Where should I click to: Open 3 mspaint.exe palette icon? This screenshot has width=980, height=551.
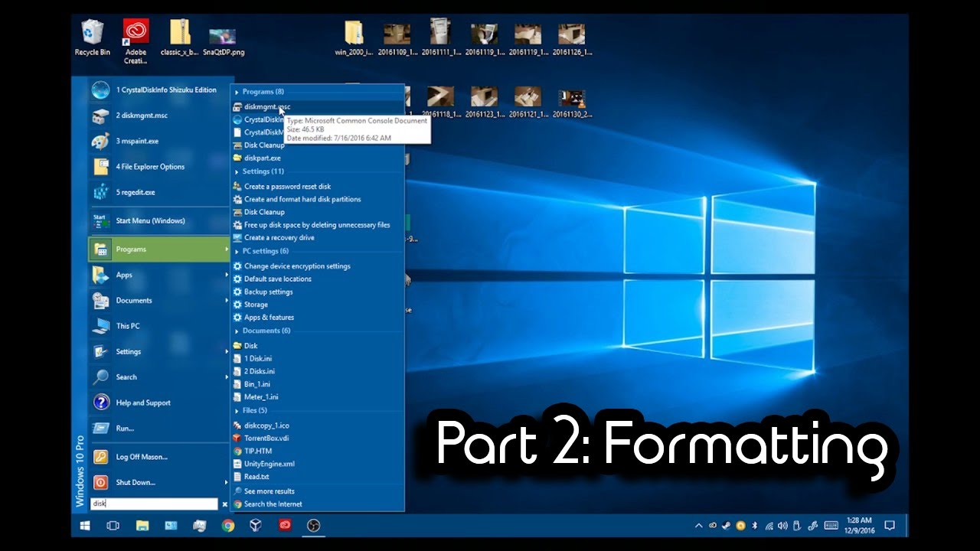(100, 141)
